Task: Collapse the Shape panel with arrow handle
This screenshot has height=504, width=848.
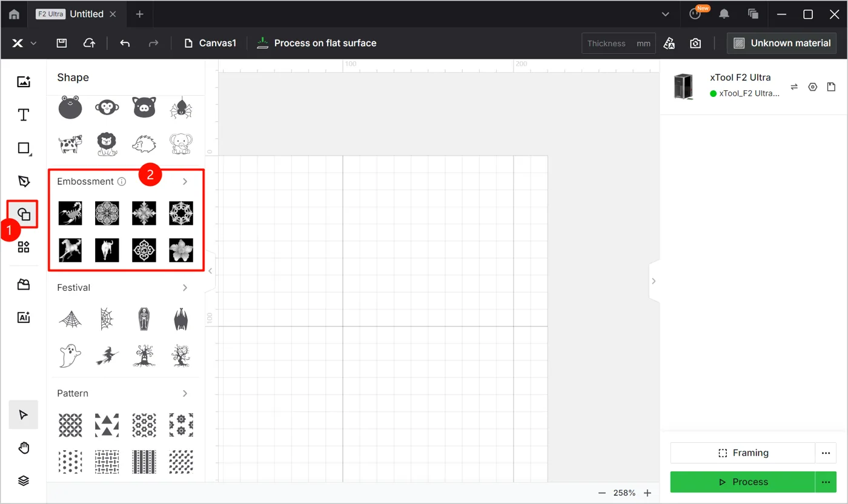Action: point(210,271)
